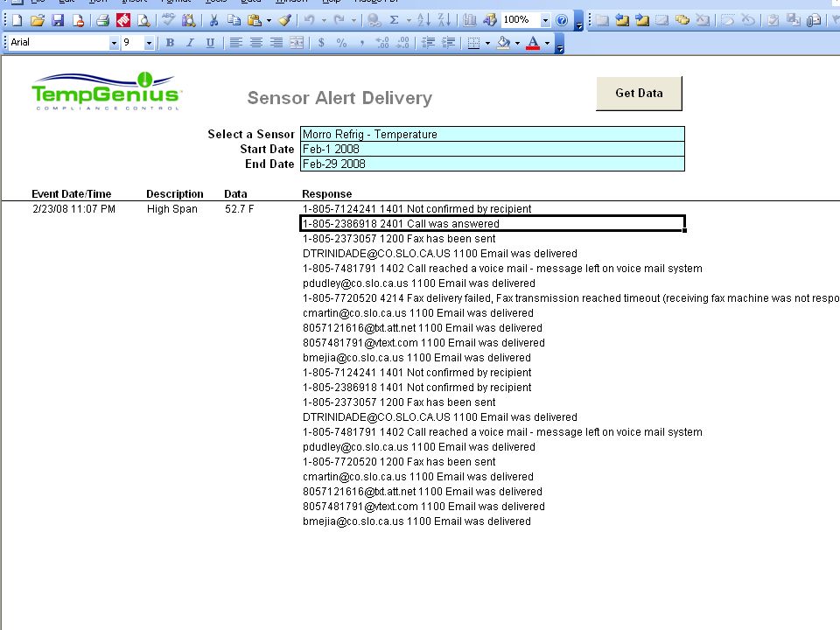Toggle bold formatting
The image size is (840, 630).
[x=170, y=43]
